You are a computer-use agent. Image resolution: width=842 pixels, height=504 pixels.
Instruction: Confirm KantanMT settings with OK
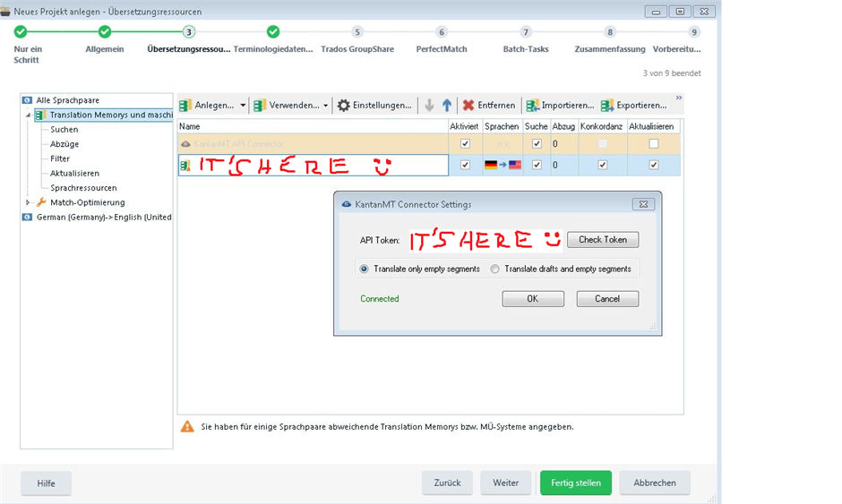pos(533,298)
